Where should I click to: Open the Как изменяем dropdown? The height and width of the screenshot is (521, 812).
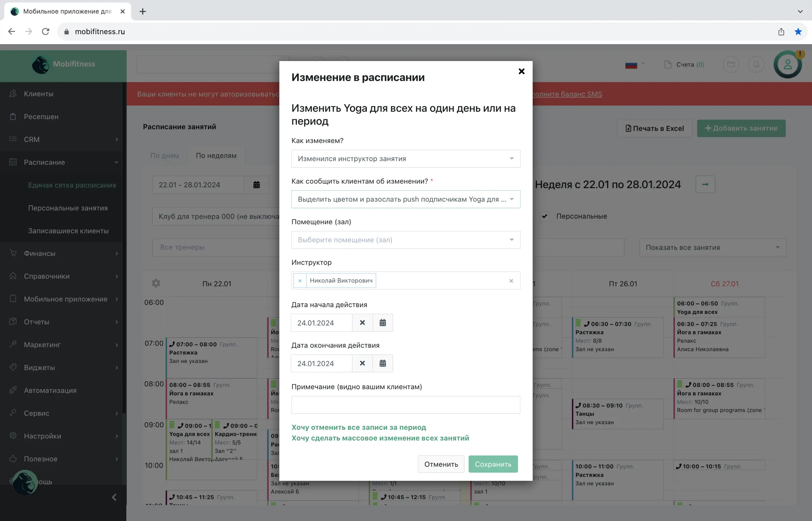point(405,159)
